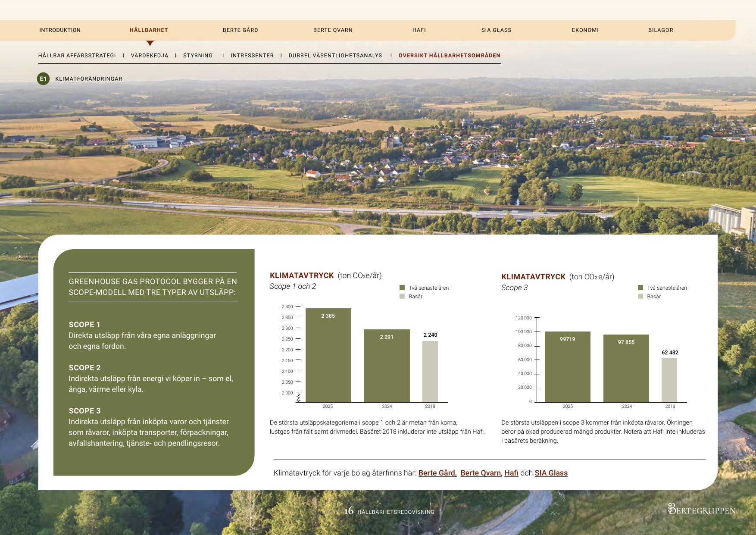Open Dubbel Väsentlighetsanalys sub-page
The width and height of the screenshot is (756, 535).
[x=335, y=56]
